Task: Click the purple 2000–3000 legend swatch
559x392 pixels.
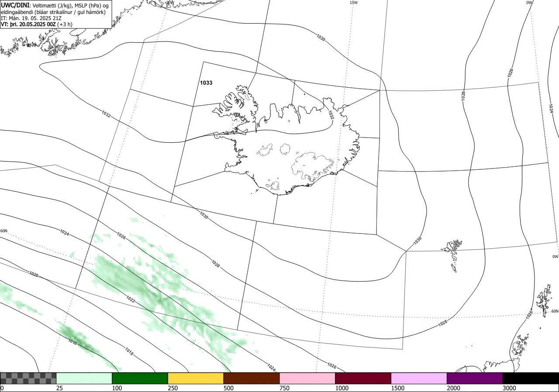Action: tap(475, 378)
